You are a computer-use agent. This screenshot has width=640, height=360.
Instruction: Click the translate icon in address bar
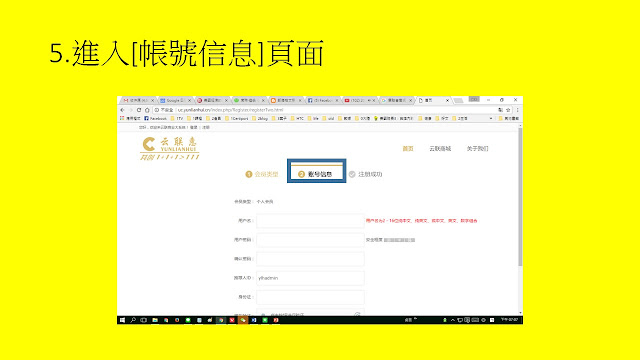[x=500, y=110]
